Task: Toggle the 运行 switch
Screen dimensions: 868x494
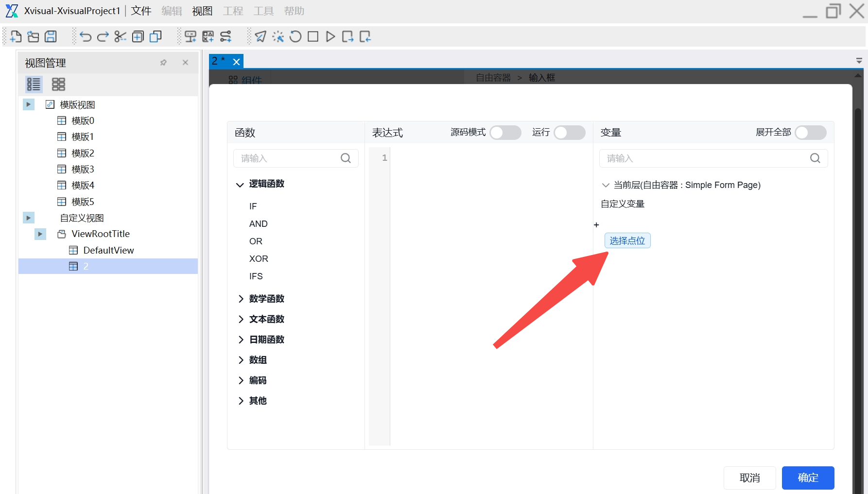Action: pyautogui.click(x=570, y=133)
